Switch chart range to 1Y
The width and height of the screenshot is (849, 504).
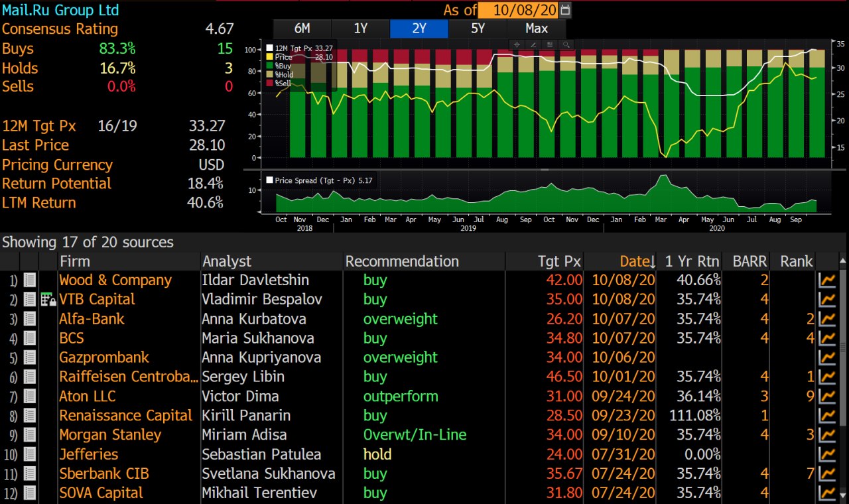360,29
